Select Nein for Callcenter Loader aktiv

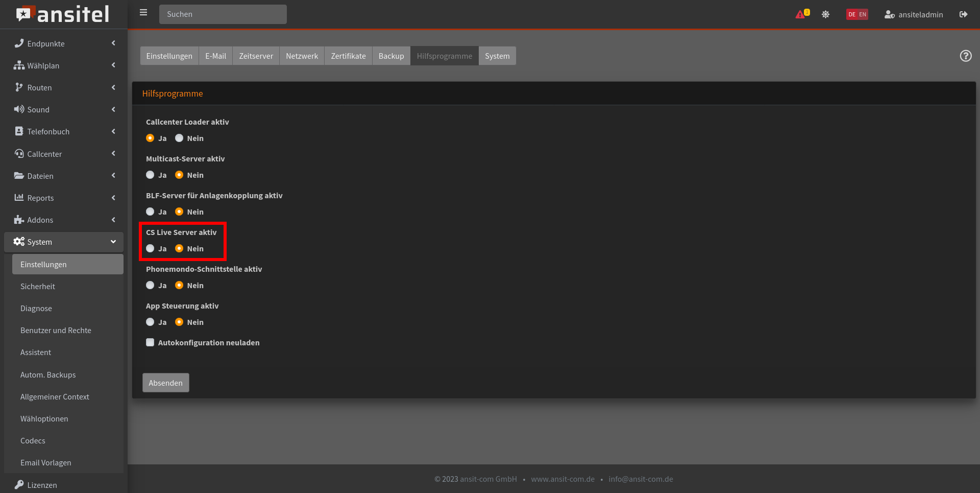(x=179, y=138)
